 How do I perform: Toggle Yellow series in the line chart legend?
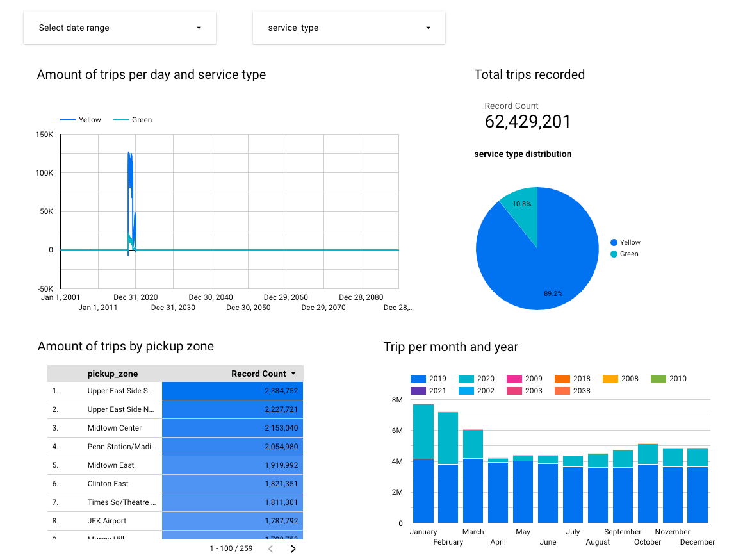[x=90, y=120]
